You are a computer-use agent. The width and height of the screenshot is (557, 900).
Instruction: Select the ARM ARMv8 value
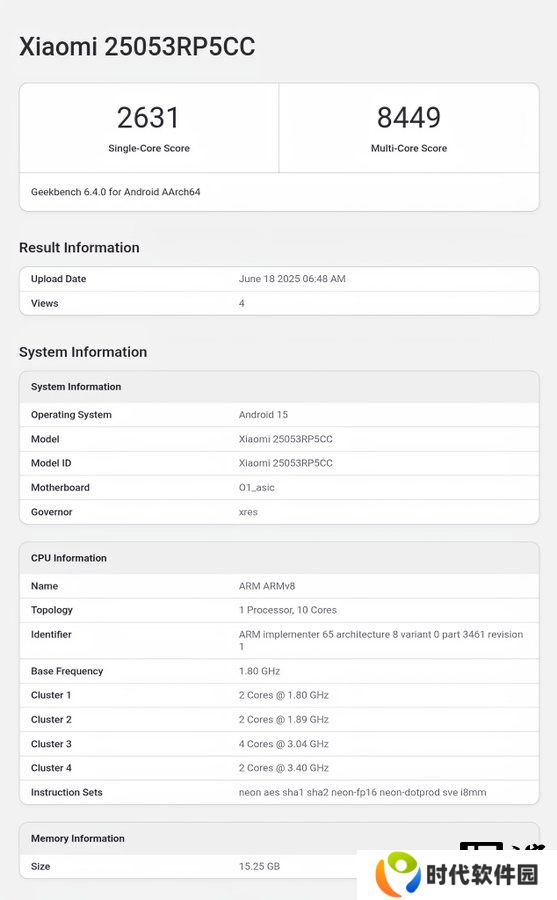click(x=267, y=586)
